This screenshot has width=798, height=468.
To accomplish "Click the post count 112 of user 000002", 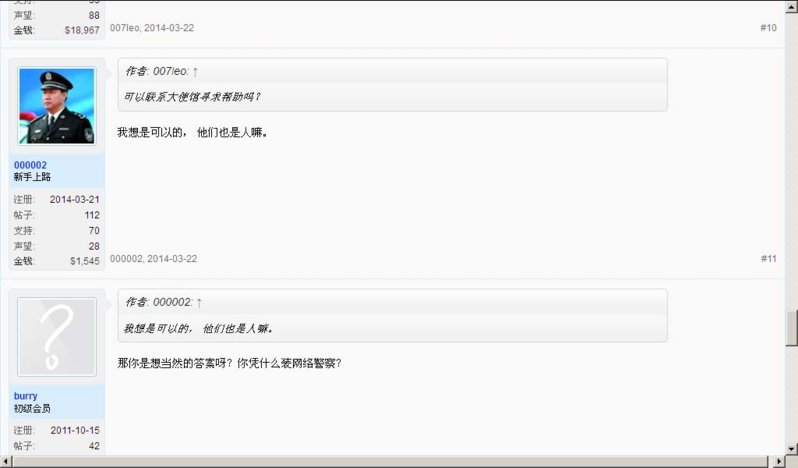I will (92, 215).
